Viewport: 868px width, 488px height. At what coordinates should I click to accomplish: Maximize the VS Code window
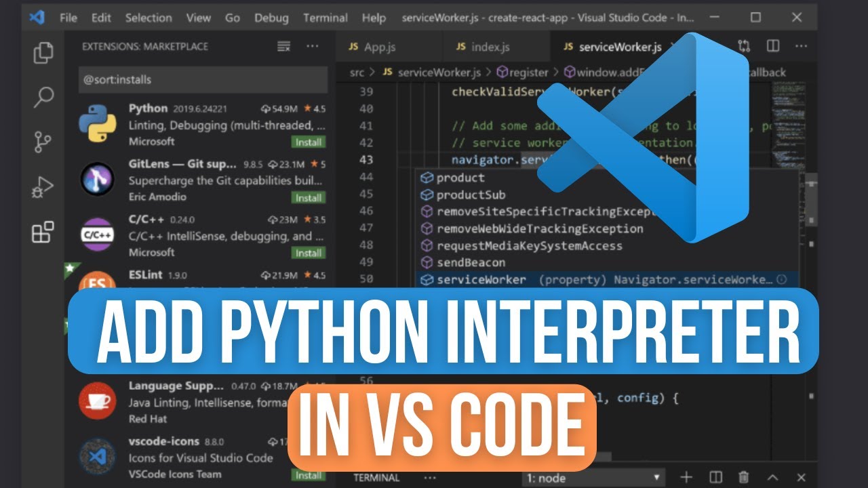click(755, 18)
